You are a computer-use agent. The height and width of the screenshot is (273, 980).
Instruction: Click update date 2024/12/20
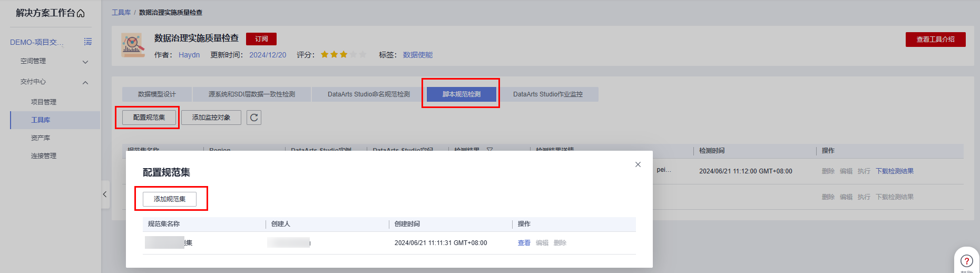coord(268,55)
